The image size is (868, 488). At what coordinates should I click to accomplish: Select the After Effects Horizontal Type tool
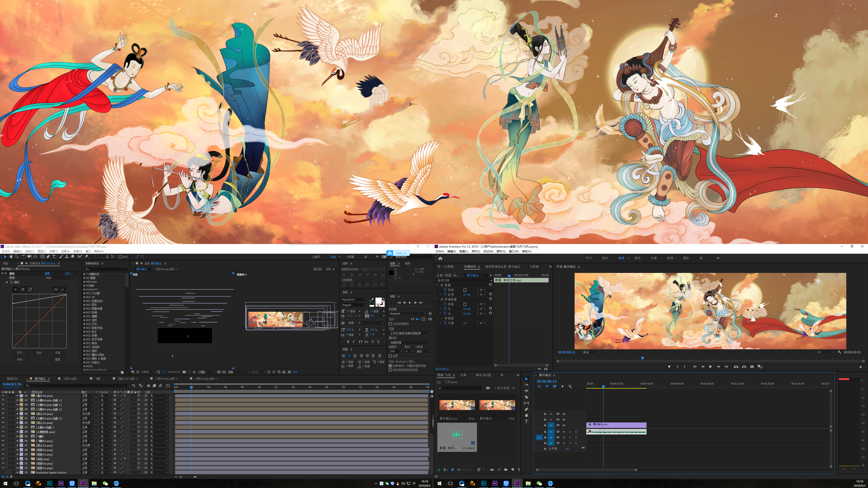coord(54,257)
